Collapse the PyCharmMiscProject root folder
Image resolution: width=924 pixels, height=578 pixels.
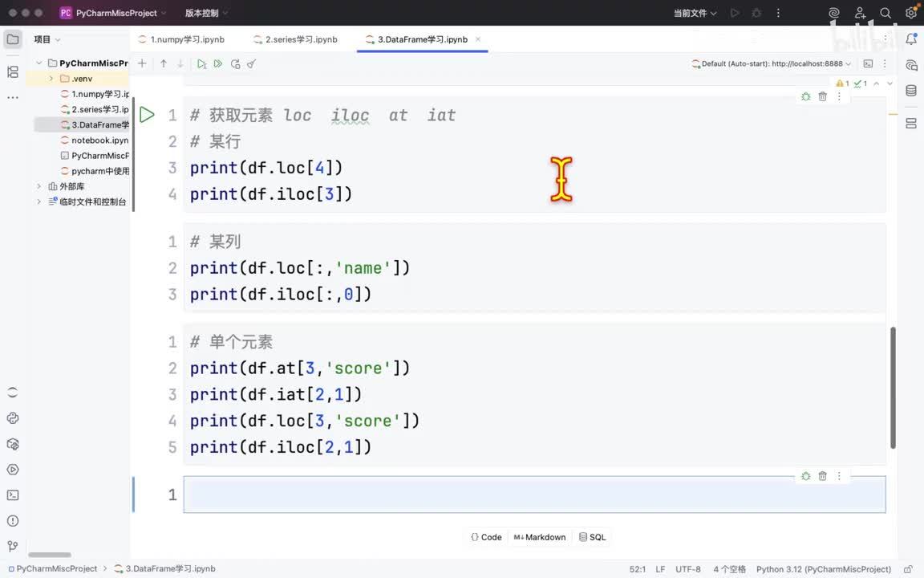[x=38, y=63]
